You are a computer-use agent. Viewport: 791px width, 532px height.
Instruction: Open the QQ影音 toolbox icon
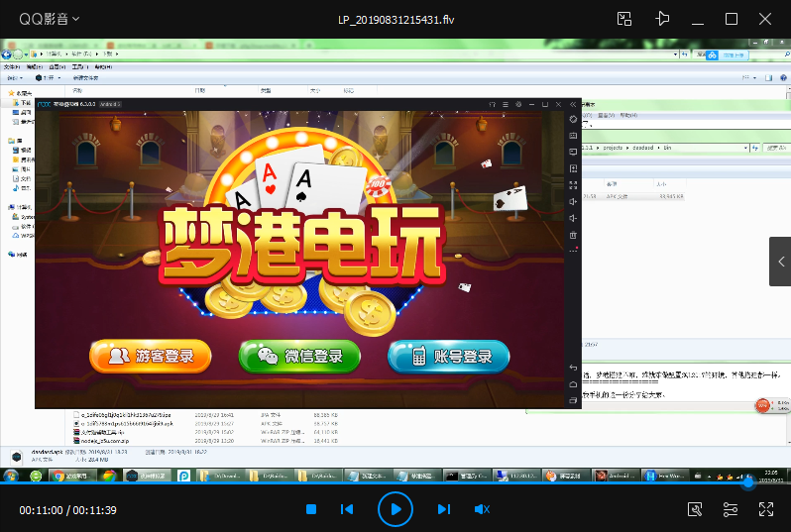click(x=695, y=509)
